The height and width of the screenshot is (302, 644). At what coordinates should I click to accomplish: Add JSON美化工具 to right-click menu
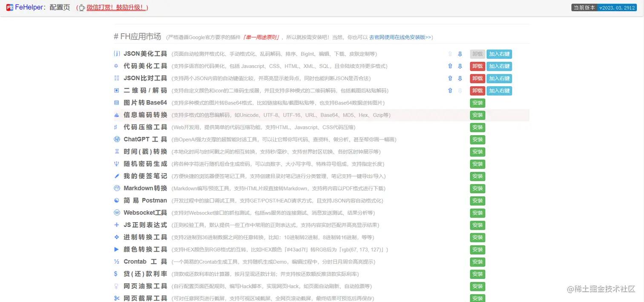click(x=499, y=54)
